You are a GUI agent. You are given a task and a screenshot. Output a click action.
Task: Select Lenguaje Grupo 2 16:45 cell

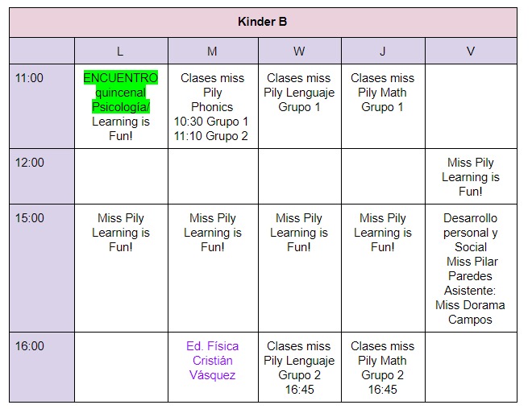(300, 367)
